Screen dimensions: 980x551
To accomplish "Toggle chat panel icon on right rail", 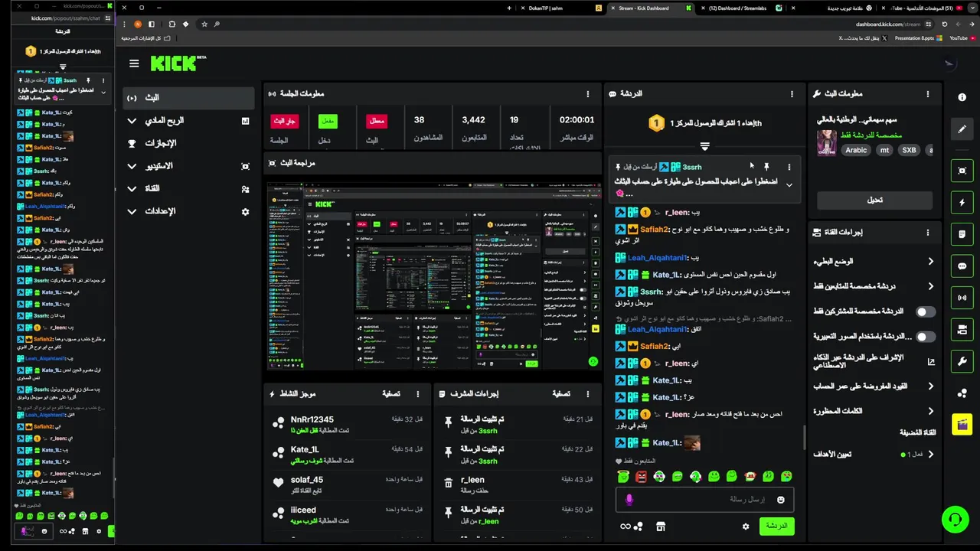I will click(x=962, y=266).
